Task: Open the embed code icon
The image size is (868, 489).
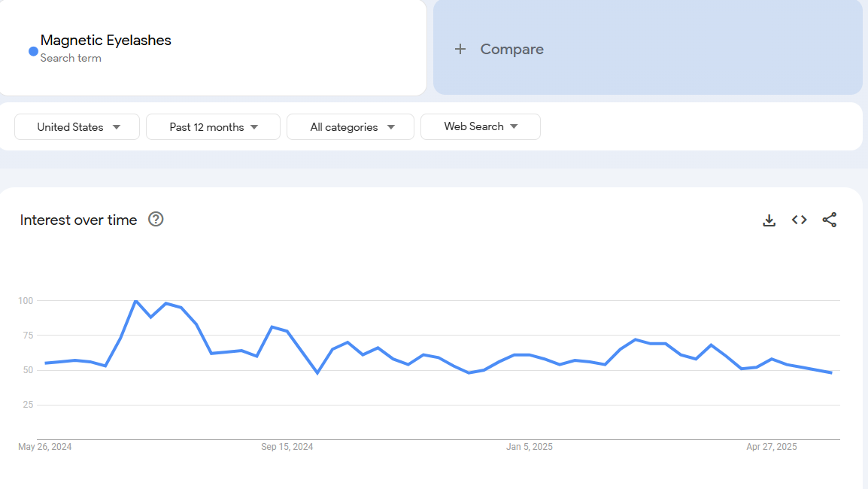Action: (799, 220)
